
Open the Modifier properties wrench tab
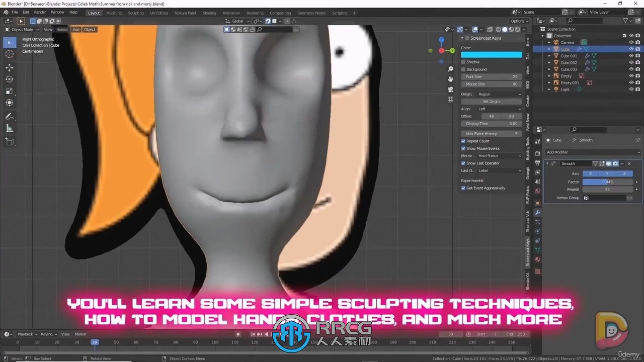point(537,212)
